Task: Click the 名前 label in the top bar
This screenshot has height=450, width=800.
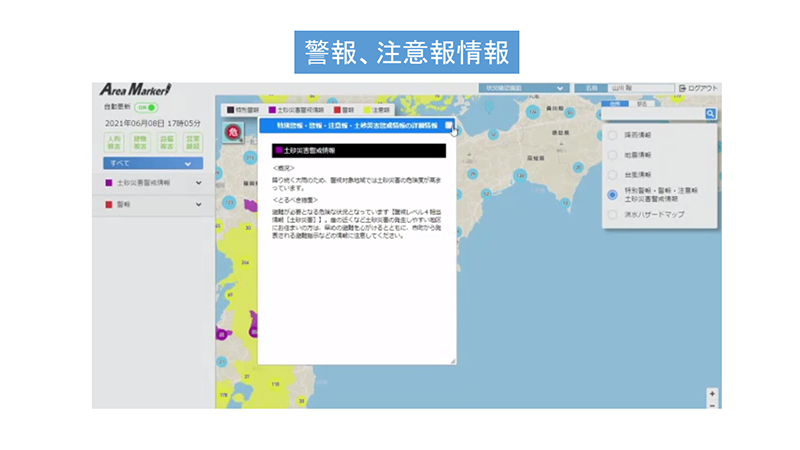Action: [x=591, y=88]
